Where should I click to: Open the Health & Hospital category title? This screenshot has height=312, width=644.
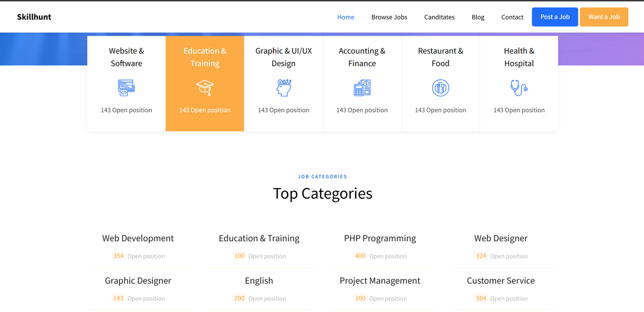coord(519,57)
